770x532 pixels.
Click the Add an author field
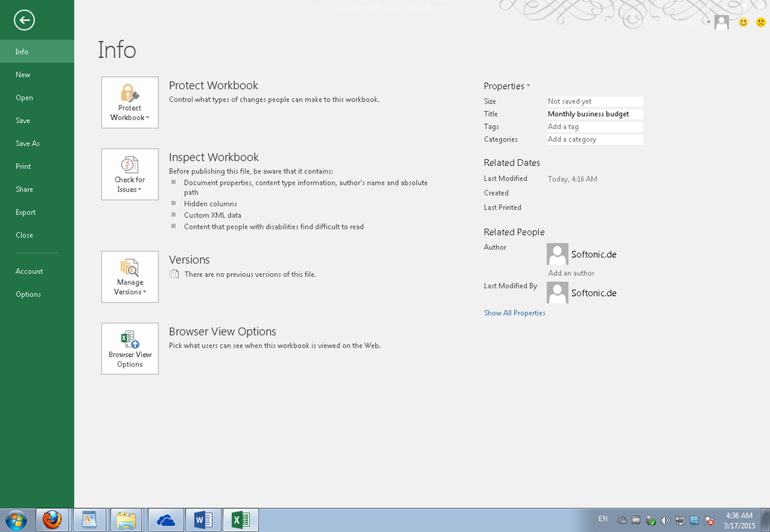(x=571, y=273)
